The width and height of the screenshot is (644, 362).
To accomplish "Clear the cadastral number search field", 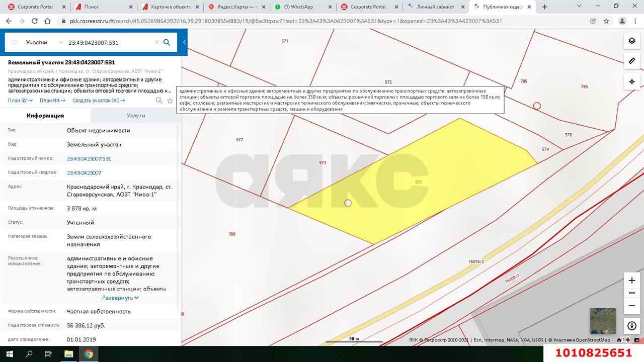I will coord(157,43).
